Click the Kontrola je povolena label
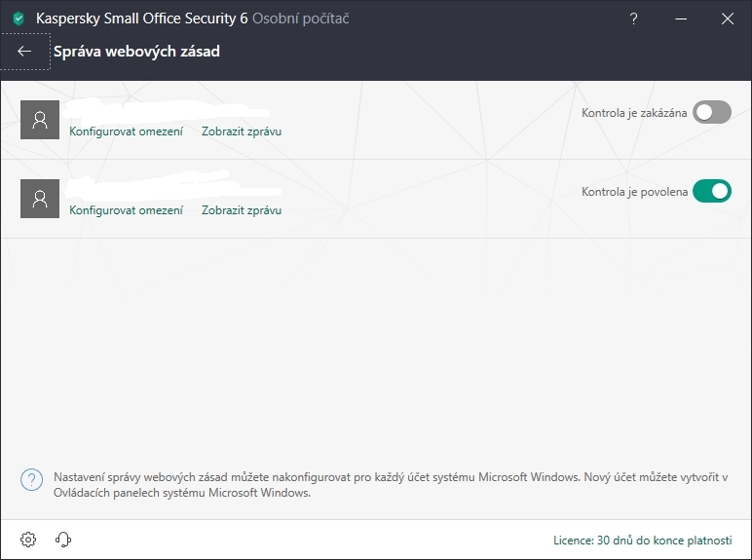The image size is (752, 560). tap(635, 192)
